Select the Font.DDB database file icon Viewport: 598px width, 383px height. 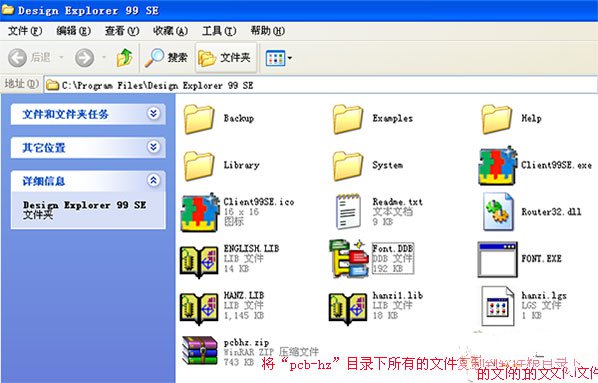click(x=349, y=258)
